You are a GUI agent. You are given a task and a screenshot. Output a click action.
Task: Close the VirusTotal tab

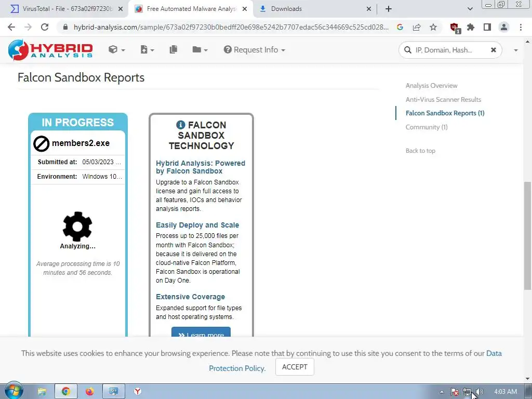pos(121,9)
